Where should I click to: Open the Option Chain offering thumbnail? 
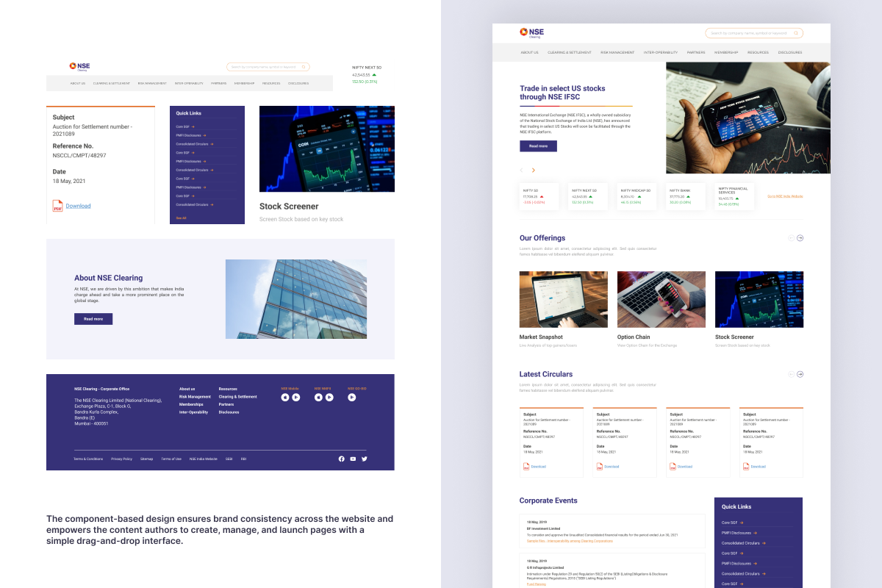coord(661,299)
